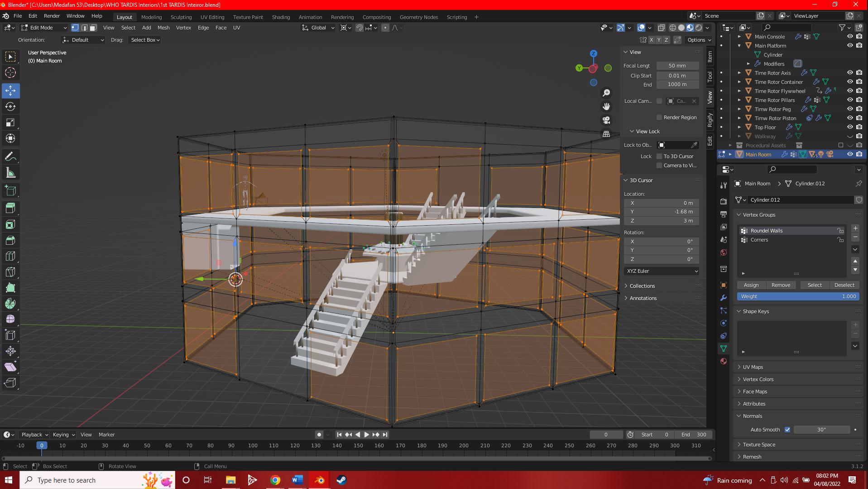Select the Poly Build tool
Screen dimensions: 868x489
click(10, 288)
